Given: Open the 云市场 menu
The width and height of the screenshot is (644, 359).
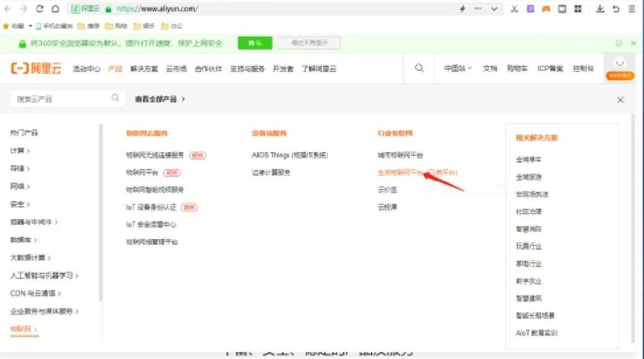Looking at the screenshot, I should coord(176,69).
